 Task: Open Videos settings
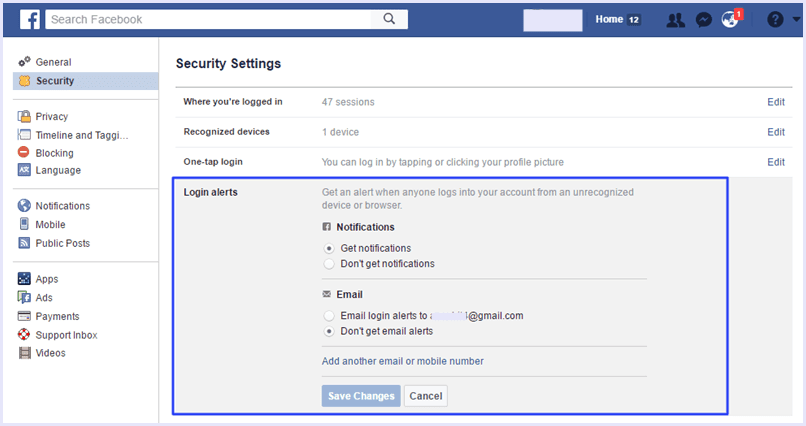(50, 353)
